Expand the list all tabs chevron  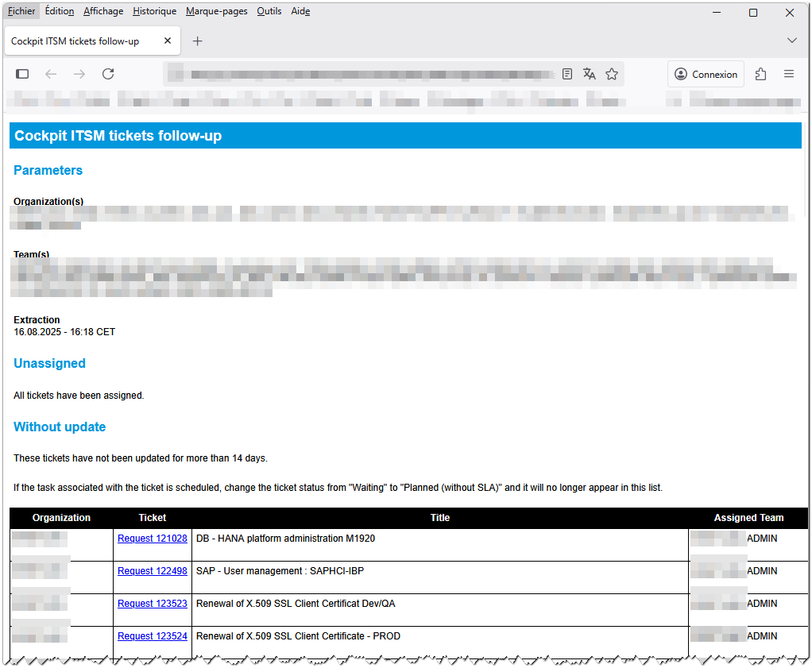pos(791,41)
